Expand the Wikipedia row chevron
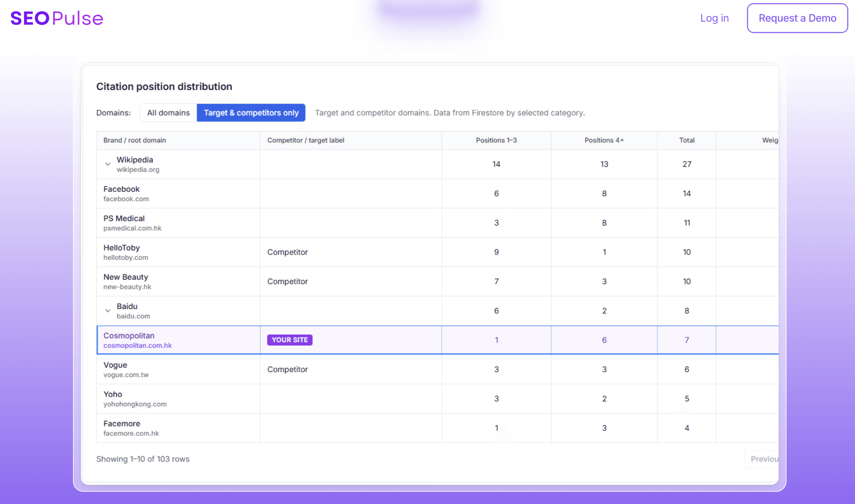855x504 pixels. coord(108,164)
